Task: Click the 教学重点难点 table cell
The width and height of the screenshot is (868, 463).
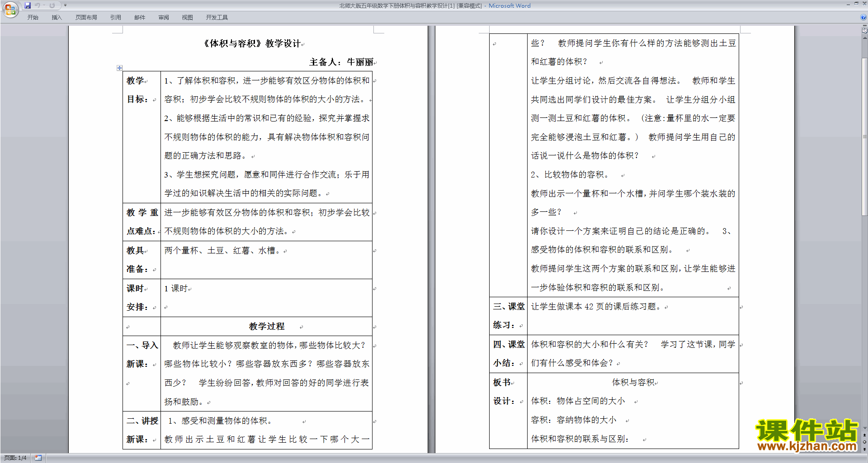Action: [142, 222]
